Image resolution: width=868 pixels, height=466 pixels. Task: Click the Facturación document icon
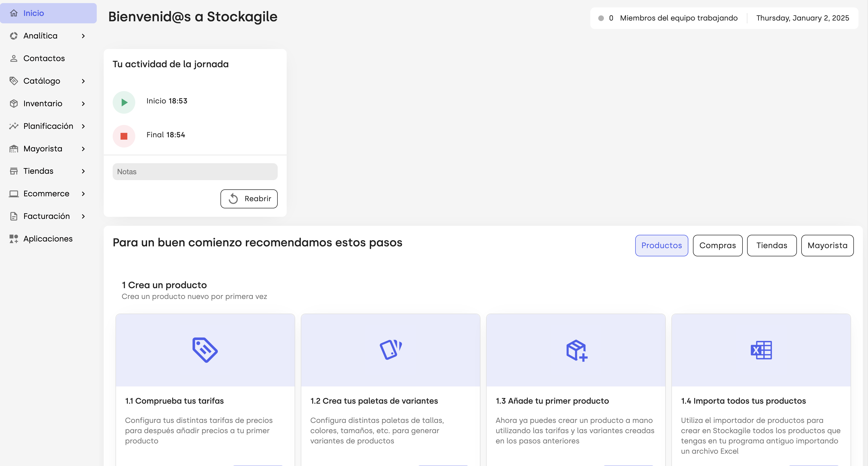pyautogui.click(x=14, y=216)
